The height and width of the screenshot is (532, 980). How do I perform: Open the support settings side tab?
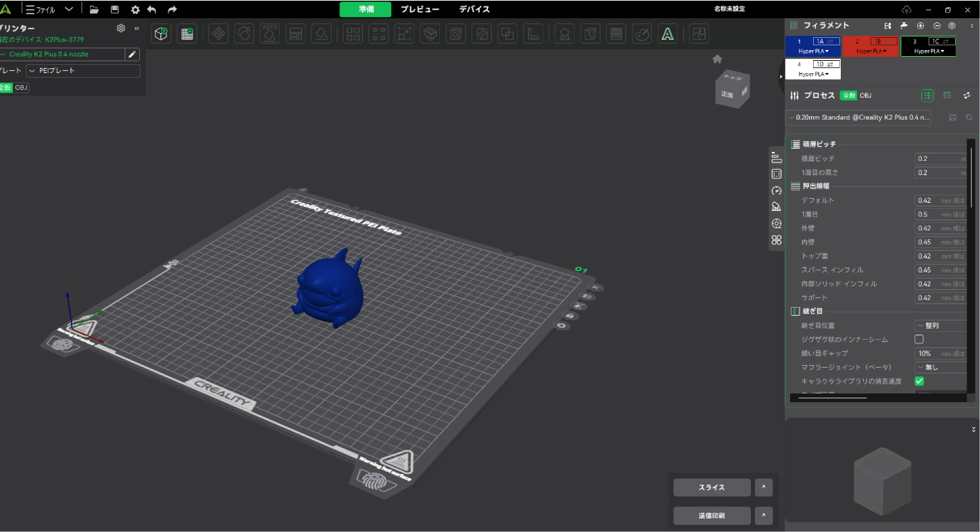point(777,207)
